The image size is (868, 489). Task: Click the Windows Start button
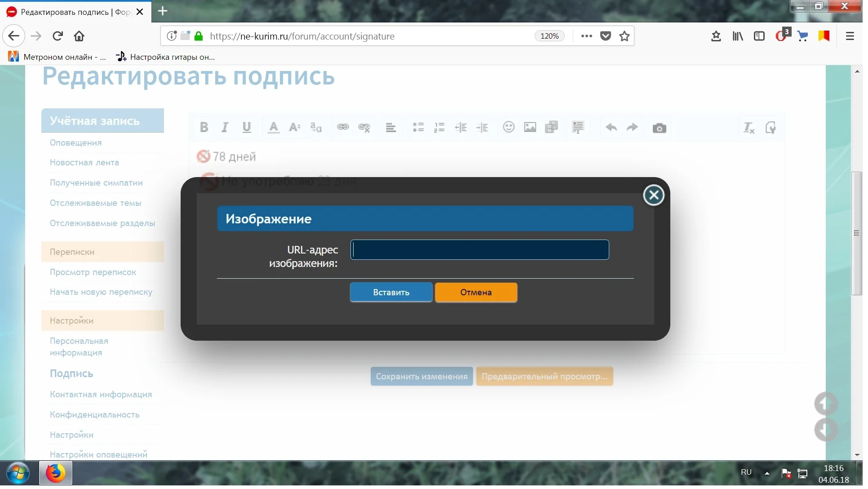coord(18,473)
